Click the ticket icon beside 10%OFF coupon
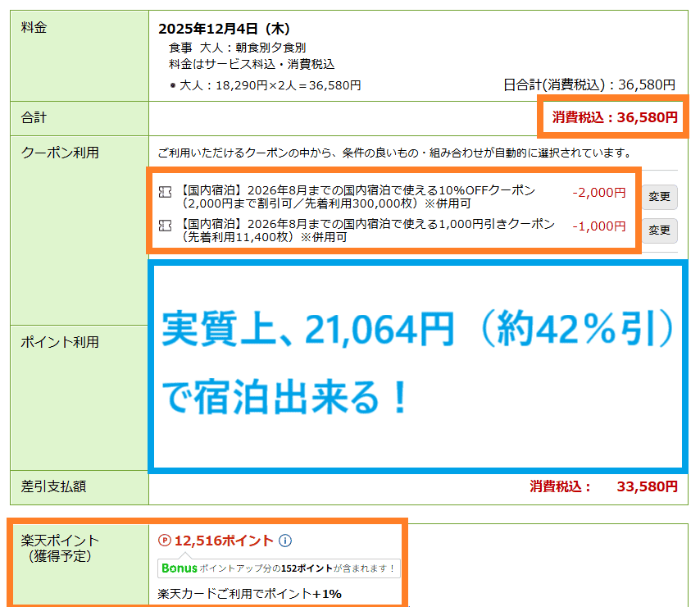This screenshot has height=607, width=700. coord(165,191)
